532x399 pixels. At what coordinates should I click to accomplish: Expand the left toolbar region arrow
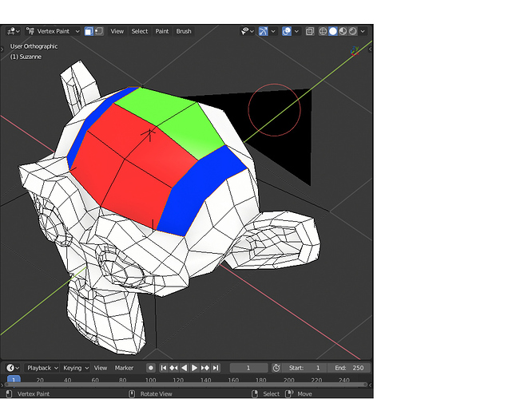pyautogui.click(x=2, y=49)
